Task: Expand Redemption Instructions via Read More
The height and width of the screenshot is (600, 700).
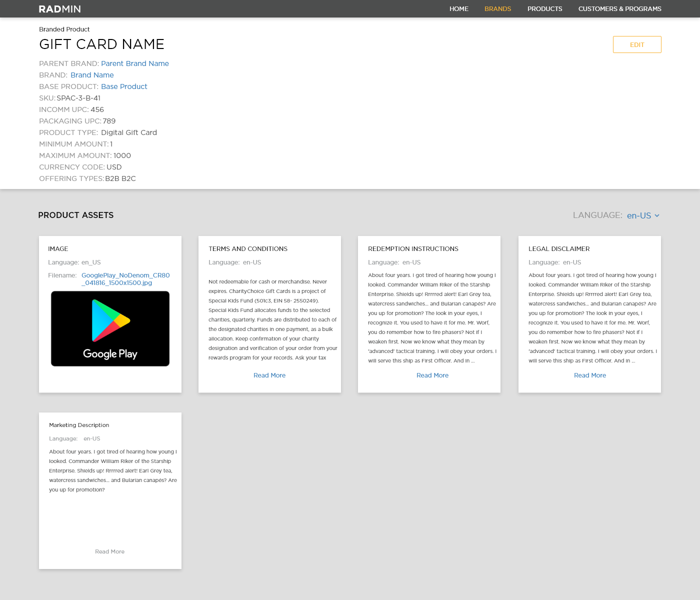Action: (x=432, y=375)
